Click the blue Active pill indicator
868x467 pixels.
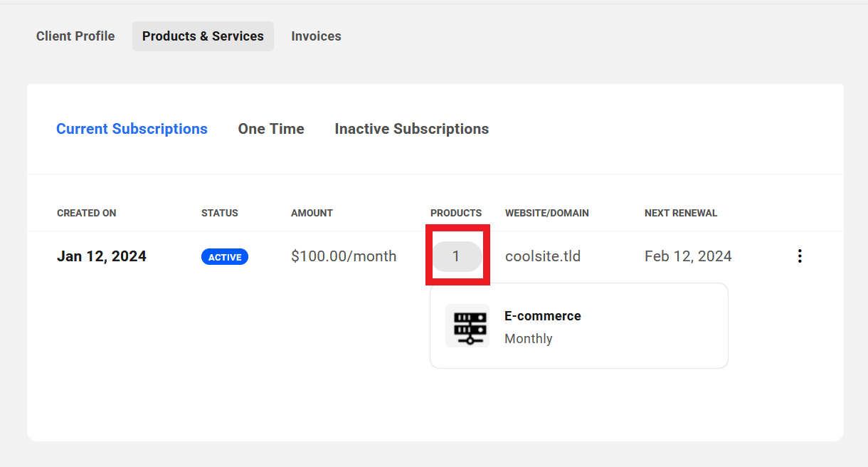(x=225, y=257)
